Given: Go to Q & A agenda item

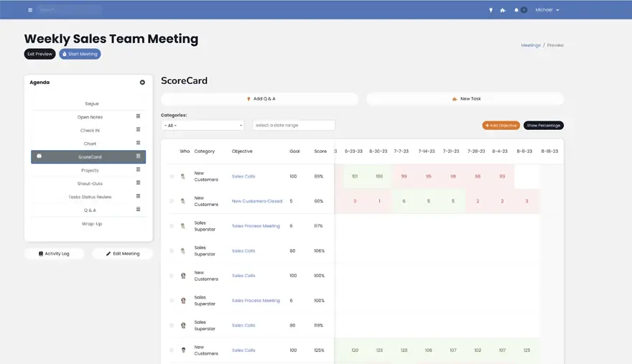Looking at the screenshot, I should [90, 210].
